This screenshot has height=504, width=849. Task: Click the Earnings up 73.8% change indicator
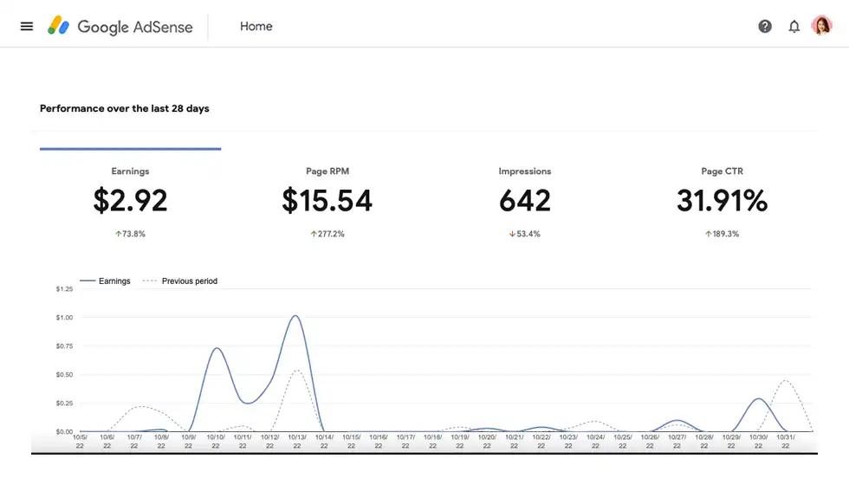130,234
